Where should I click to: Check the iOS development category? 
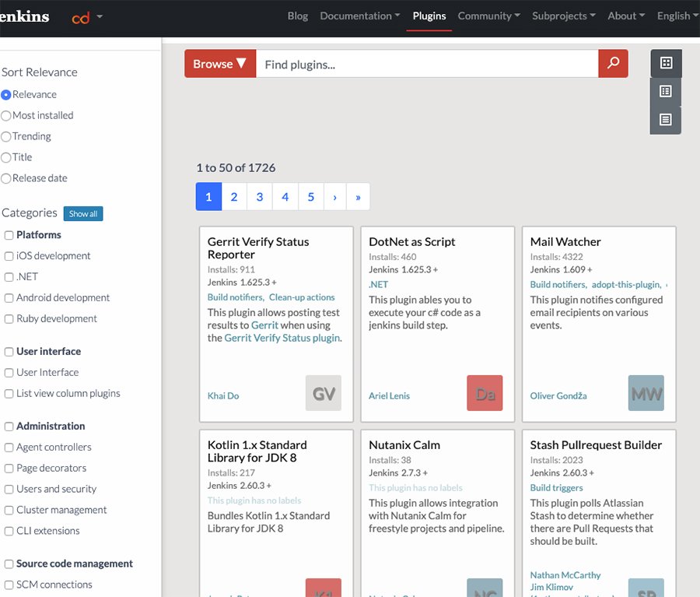(9, 256)
